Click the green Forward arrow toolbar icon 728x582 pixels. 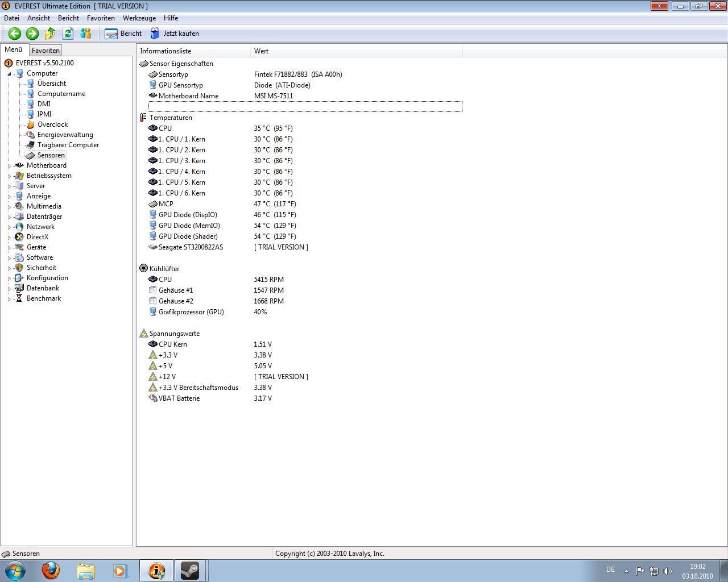32,34
